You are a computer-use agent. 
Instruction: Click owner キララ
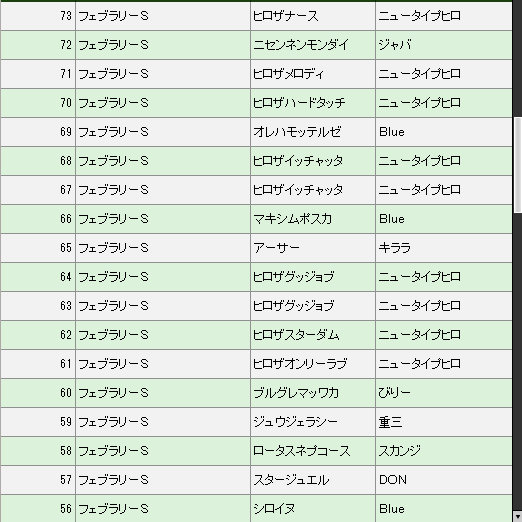(x=394, y=248)
